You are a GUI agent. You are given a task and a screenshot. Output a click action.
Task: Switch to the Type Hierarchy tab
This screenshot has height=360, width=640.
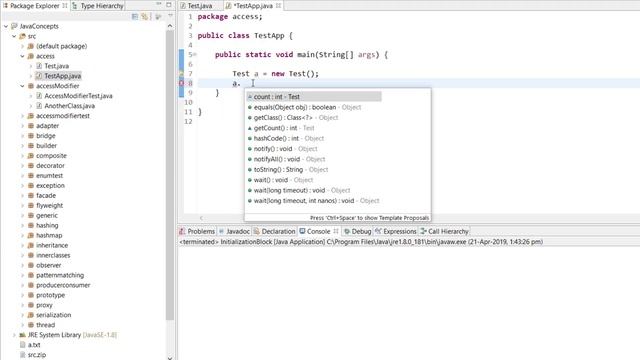coord(98,6)
